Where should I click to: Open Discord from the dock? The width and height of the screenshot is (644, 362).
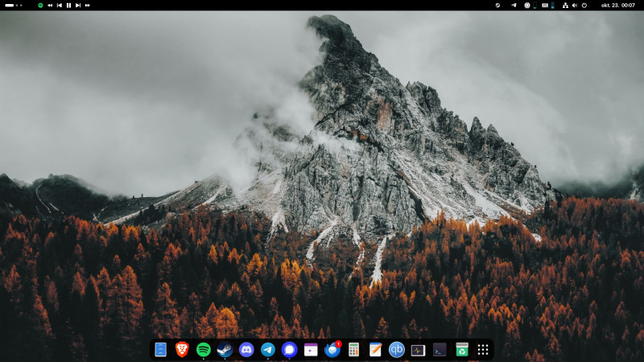[246, 350]
